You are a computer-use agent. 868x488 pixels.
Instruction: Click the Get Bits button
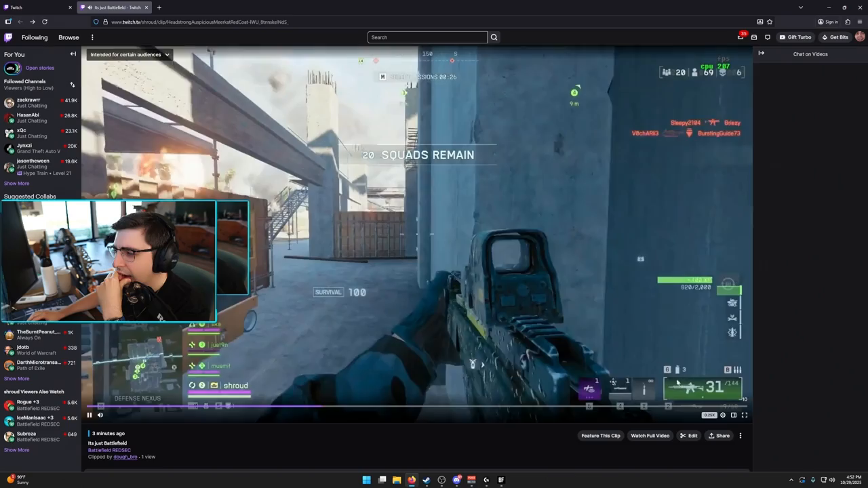pyautogui.click(x=835, y=37)
